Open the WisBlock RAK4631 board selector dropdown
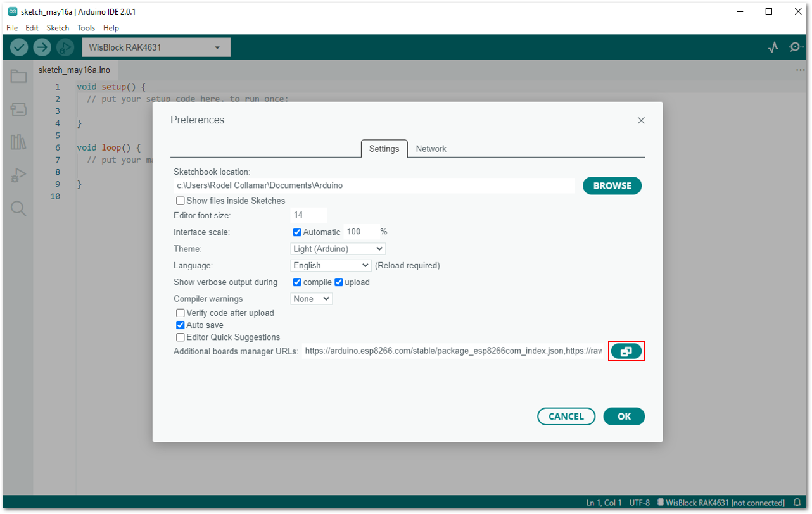The width and height of the screenshot is (812, 514). pos(156,47)
